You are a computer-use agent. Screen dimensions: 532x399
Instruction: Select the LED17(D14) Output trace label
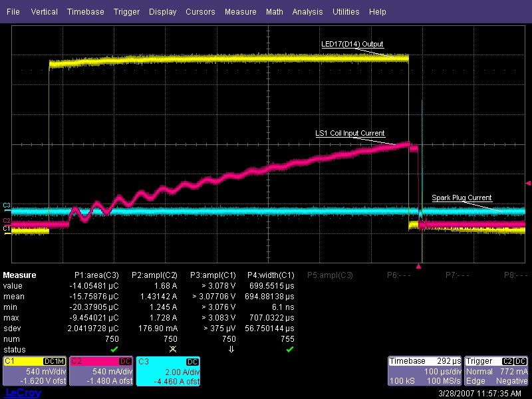coord(352,44)
